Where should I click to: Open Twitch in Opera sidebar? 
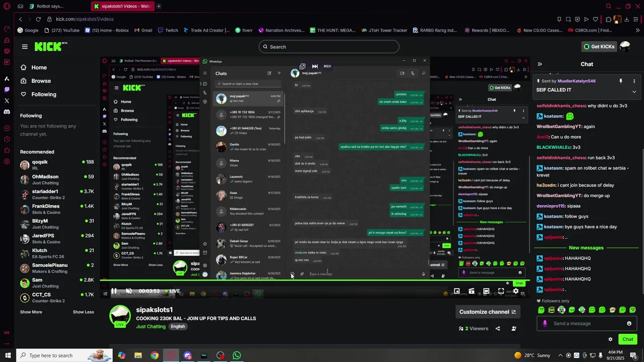tap(7, 89)
